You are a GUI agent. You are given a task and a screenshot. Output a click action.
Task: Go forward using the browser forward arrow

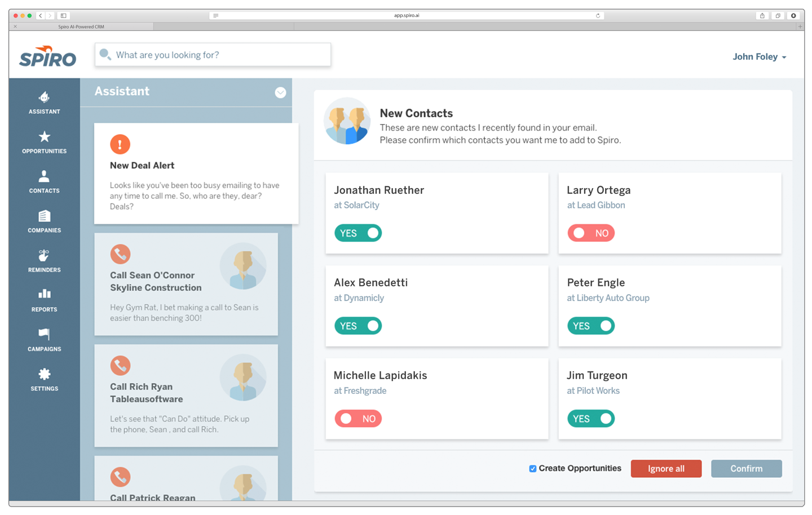point(50,15)
